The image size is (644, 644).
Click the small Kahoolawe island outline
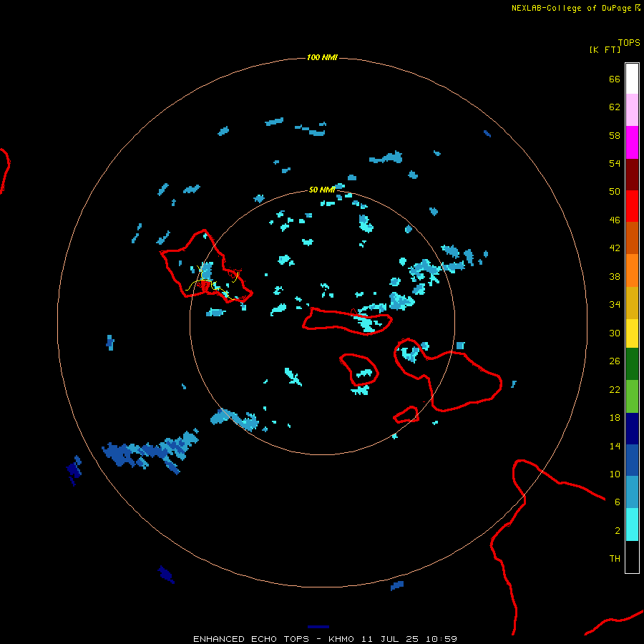(406, 414)
